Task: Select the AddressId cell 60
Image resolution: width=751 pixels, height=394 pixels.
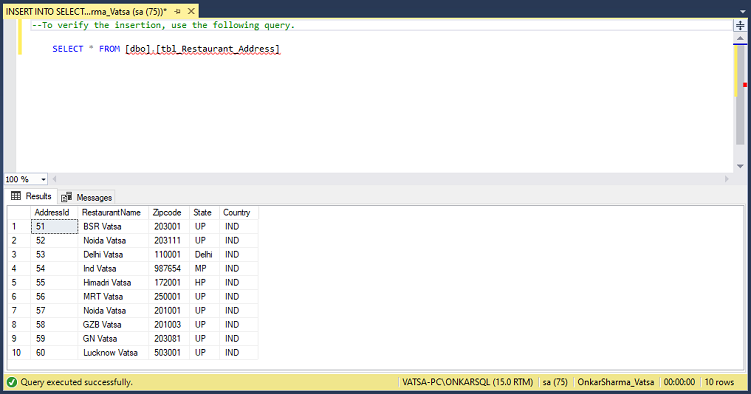Action: point(54,353)
